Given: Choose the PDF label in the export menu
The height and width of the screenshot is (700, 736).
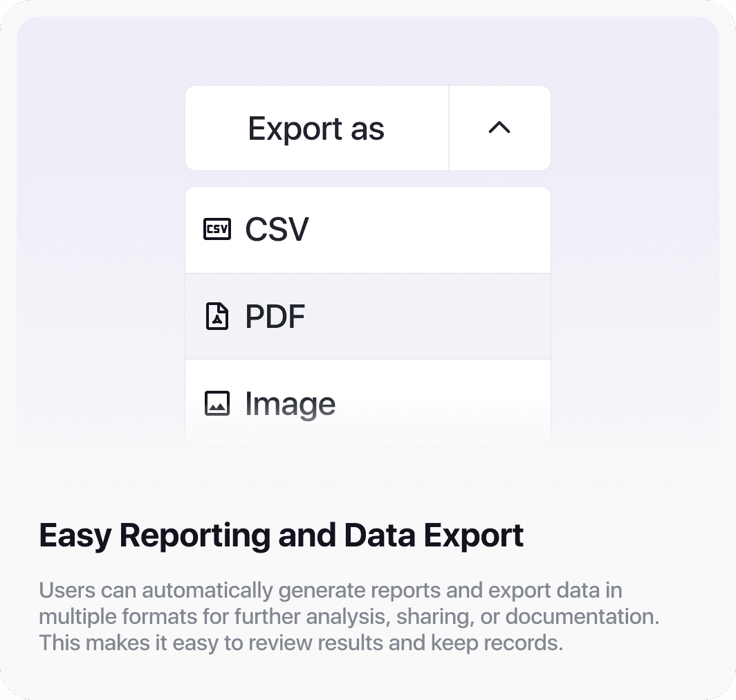Looking at the screenshot, I should pos(275,317).
